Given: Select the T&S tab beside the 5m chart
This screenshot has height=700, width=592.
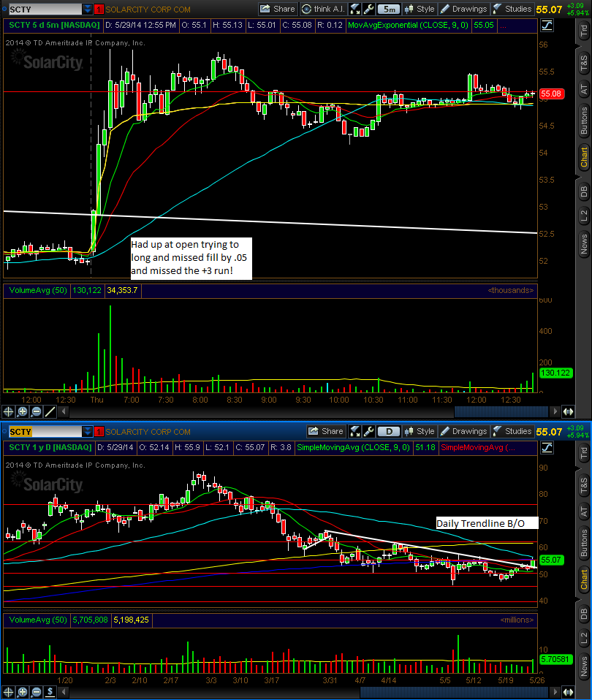Looking at the screenshot, I should (584, 64).
